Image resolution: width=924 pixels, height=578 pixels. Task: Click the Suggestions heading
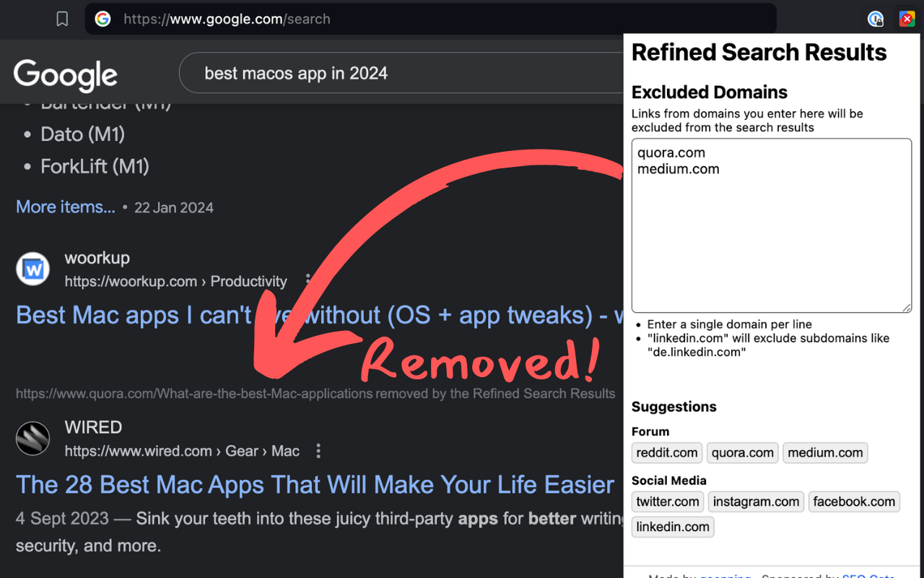674,407
